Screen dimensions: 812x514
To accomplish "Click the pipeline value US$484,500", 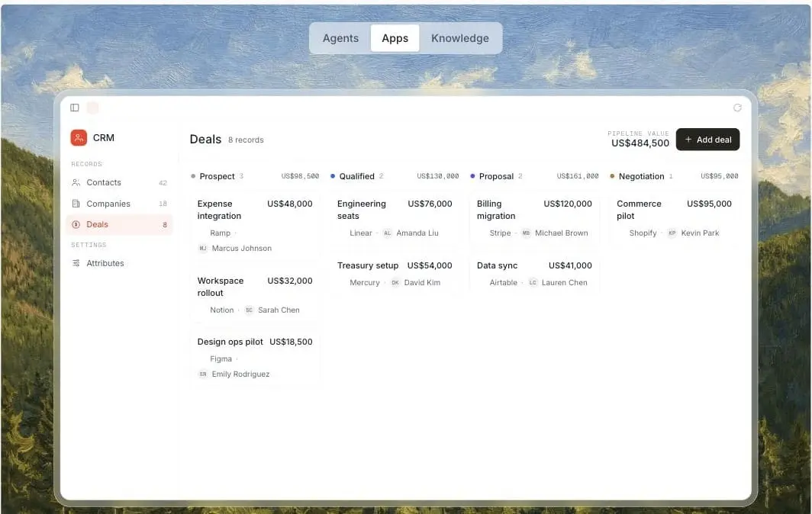I will [x=640, y=143].
